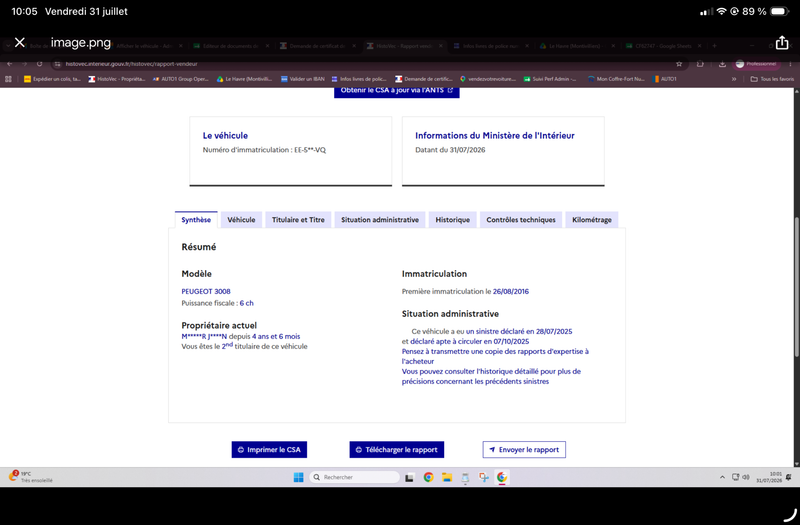Open the Expédier un colis bookmark
This screenshot has height=525, width=800.
(52, 79)
